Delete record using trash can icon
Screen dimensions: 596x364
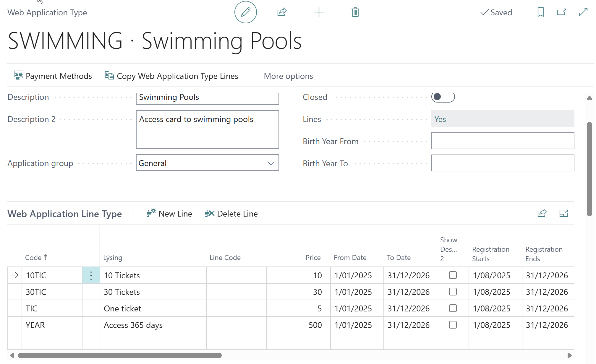355,12
